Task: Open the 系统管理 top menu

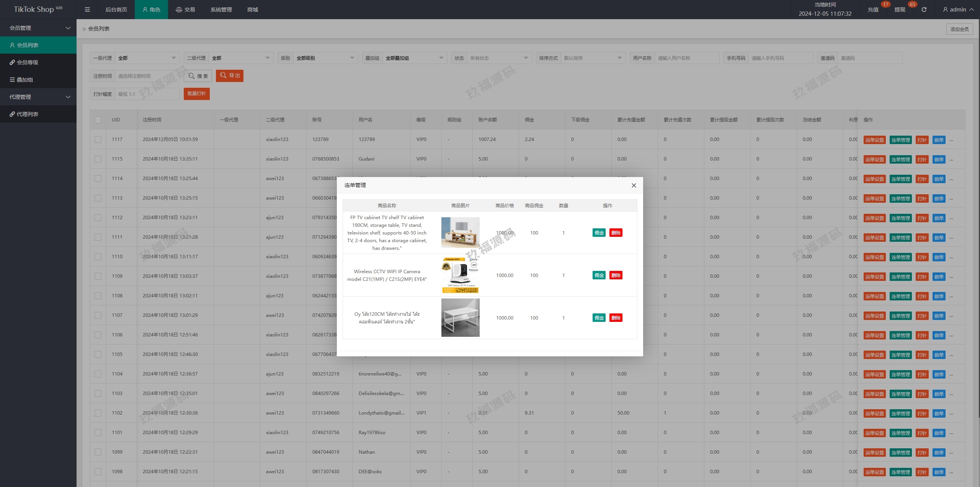Action: point(221,10)
